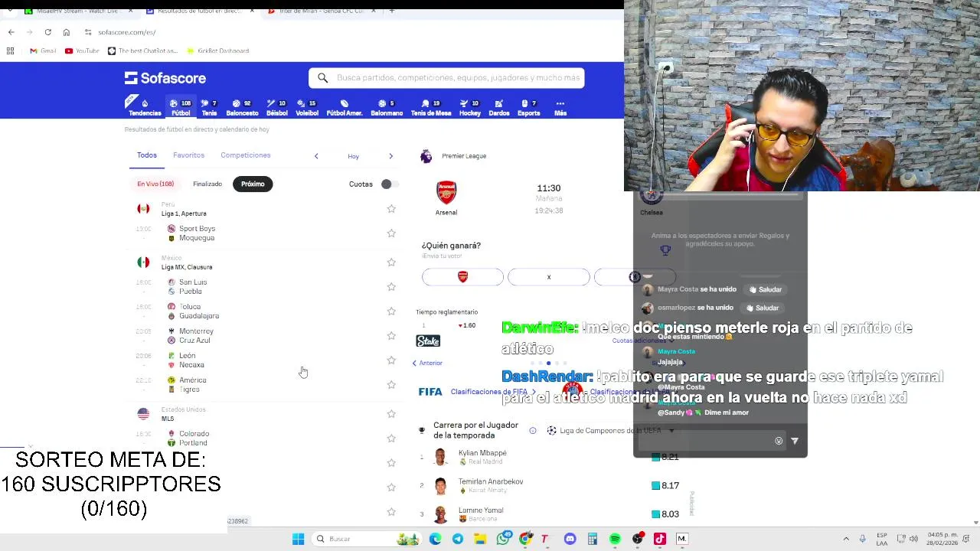Switch to the Competiciones tab

pyautogui.click(x=245, y=155)
